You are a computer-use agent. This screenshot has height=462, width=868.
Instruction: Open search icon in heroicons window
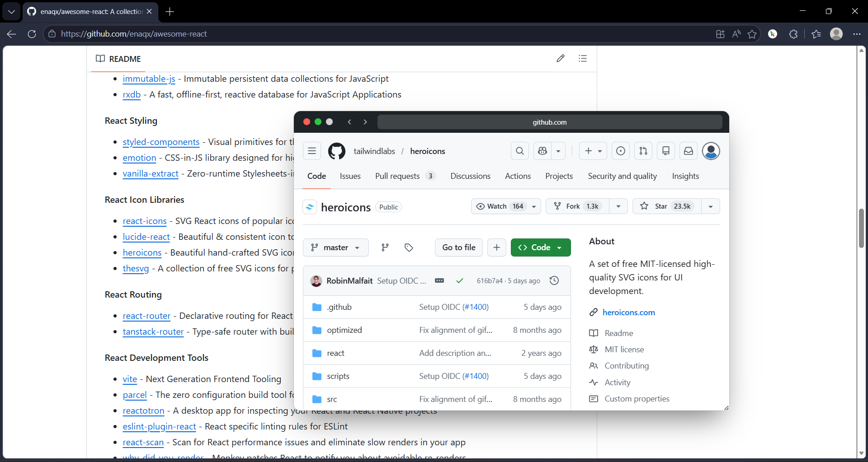coord(520,151)
